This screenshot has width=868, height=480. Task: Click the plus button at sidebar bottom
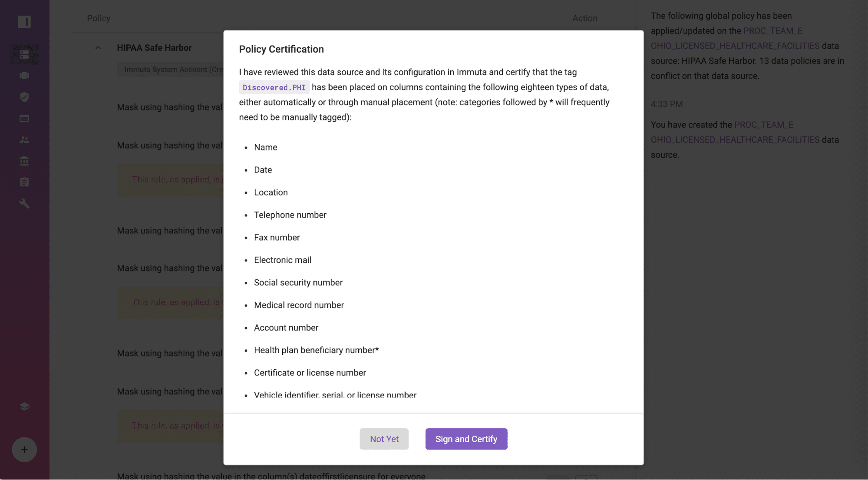pyautogui.click(x=24, y=450)
